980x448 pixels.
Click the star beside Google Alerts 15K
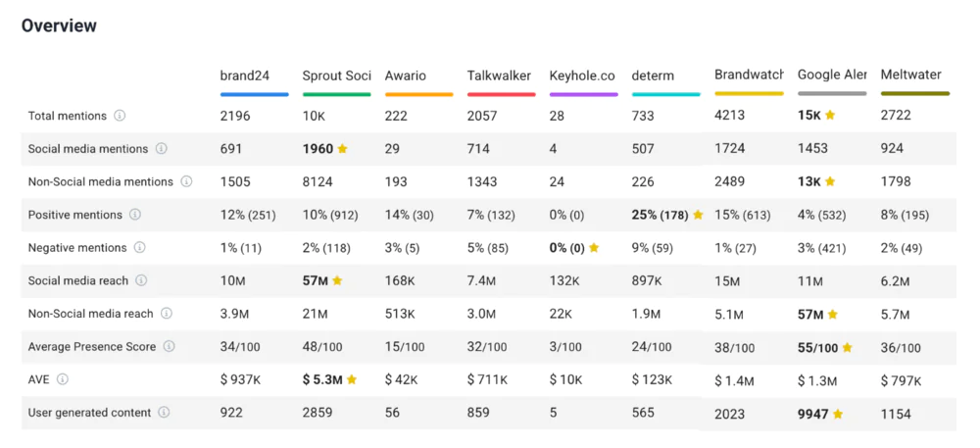point(830,116)
